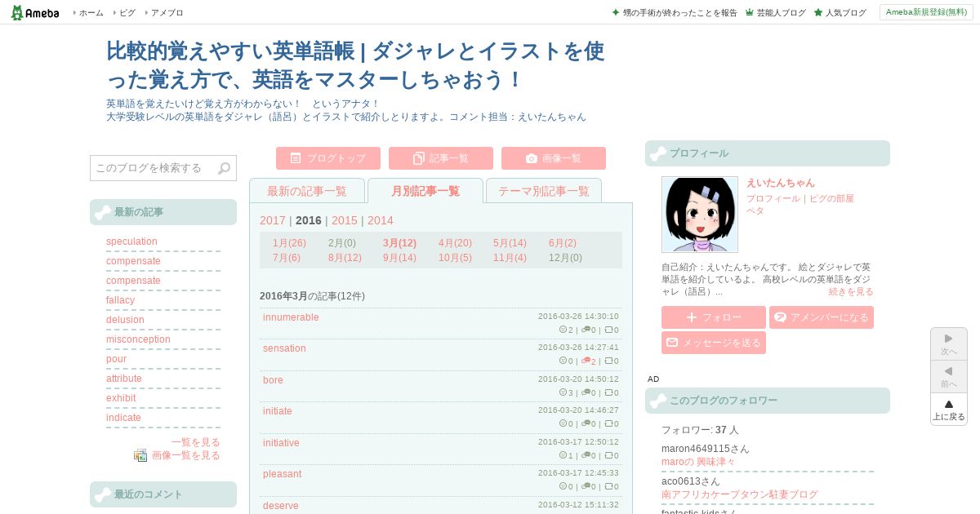Click the crown icon for celebrity blogs

click(749, 12)
